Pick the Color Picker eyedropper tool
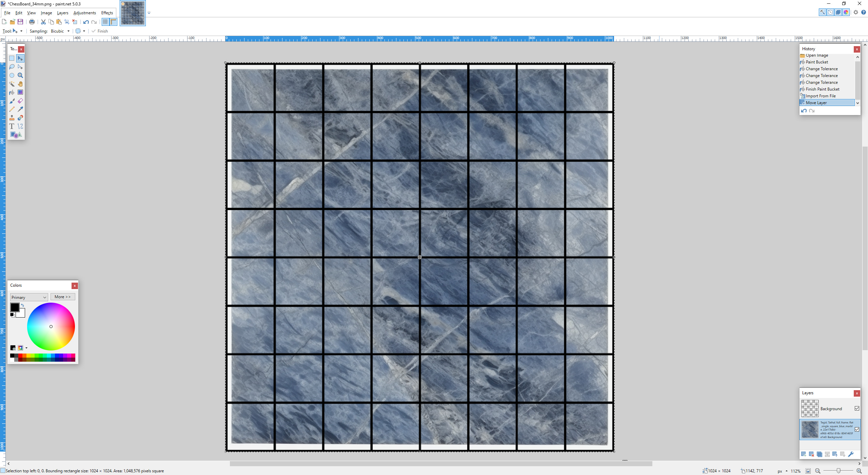Viewport: 868px width, 475px height. pyautogui.click(x=20, y=109)
